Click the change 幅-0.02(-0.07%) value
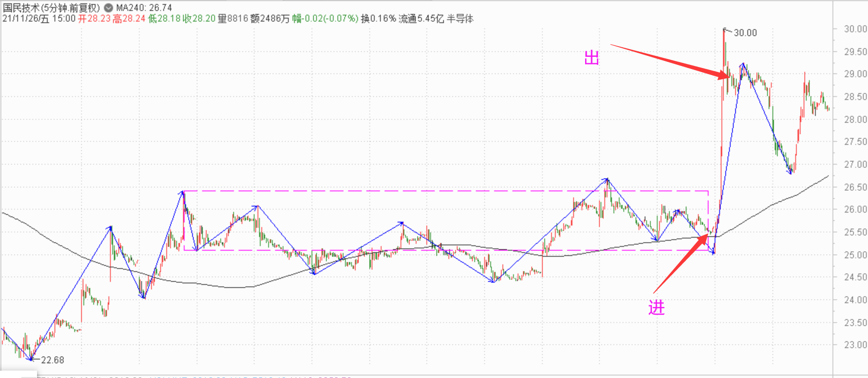868x378 pixels. point(325,19)
